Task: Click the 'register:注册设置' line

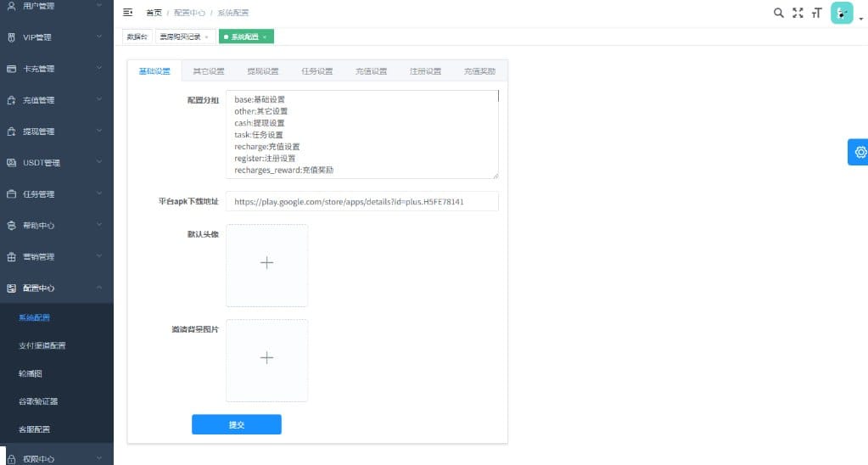Action: tap(265, 159)
